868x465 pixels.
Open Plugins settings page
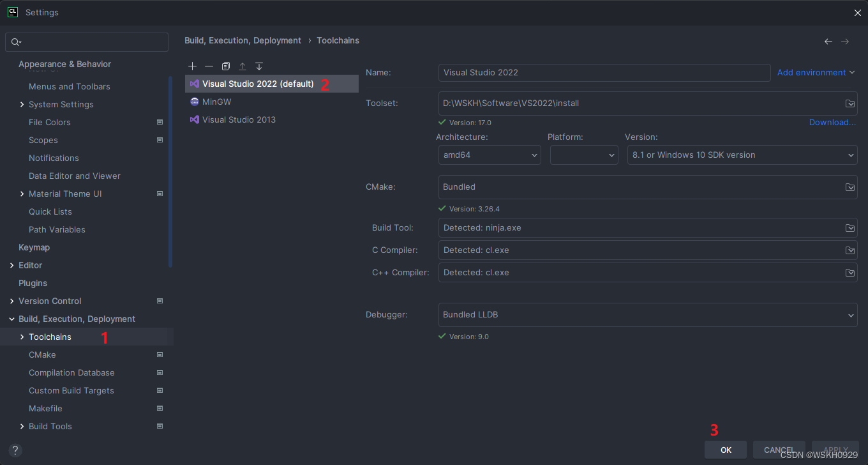(33, 283)
